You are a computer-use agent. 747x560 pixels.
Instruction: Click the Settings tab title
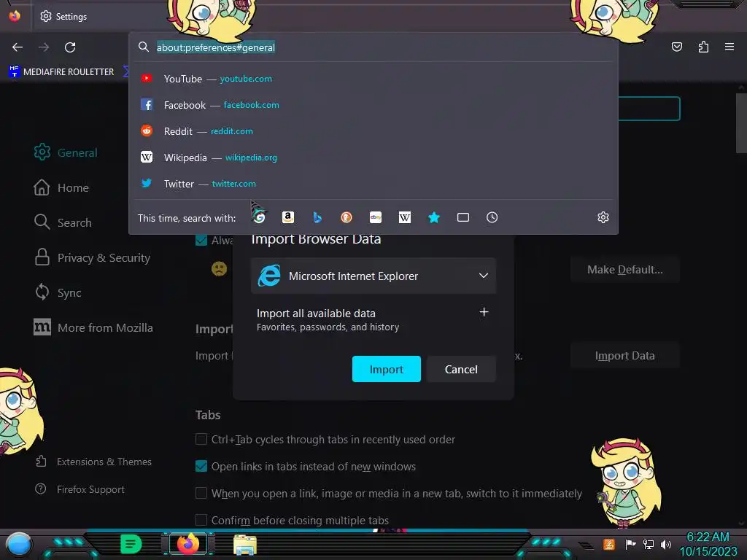tap(71, 16)
